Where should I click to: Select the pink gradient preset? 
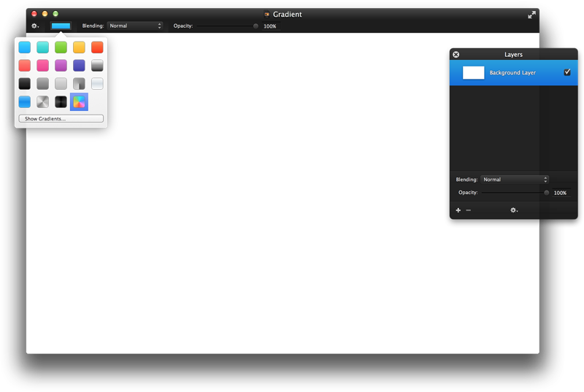coord(43,66)
